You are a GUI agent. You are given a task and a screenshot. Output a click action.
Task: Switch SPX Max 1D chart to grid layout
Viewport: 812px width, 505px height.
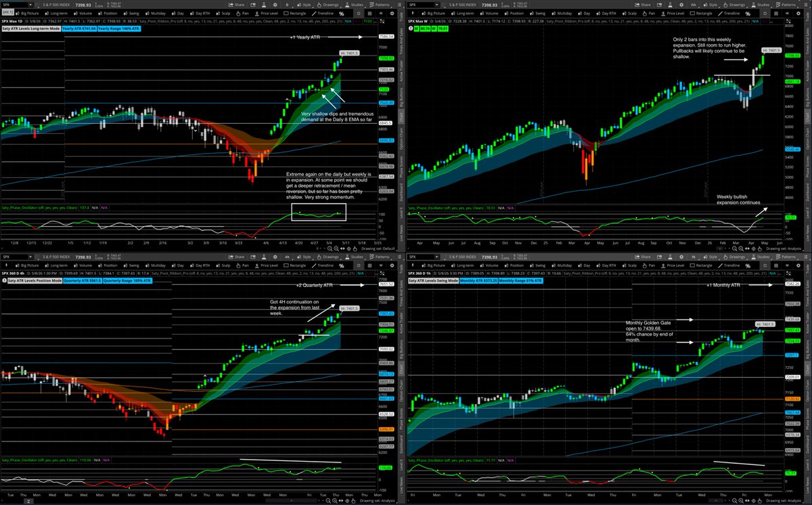(x=370, y=14)
